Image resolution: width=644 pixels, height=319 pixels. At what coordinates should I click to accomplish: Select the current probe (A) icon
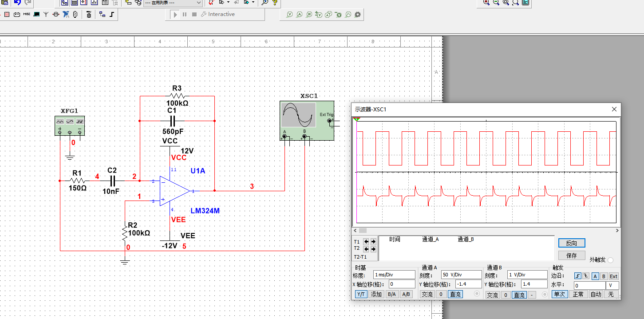300,14
